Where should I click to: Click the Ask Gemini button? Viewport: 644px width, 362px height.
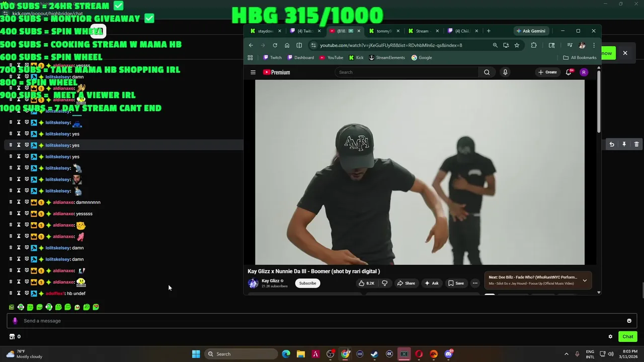click(x=531, y=31)
